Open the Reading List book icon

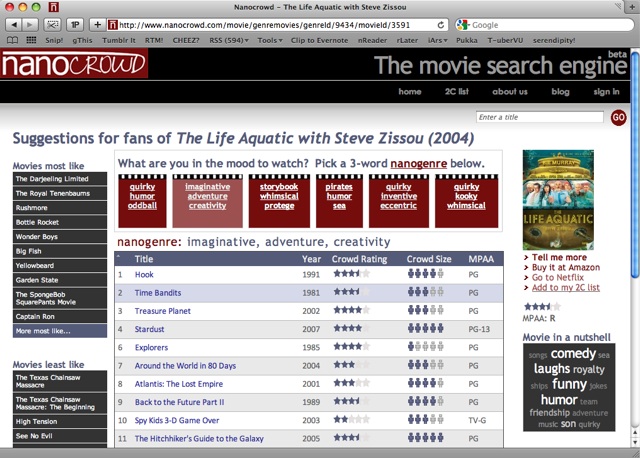[x=13, y=40]
